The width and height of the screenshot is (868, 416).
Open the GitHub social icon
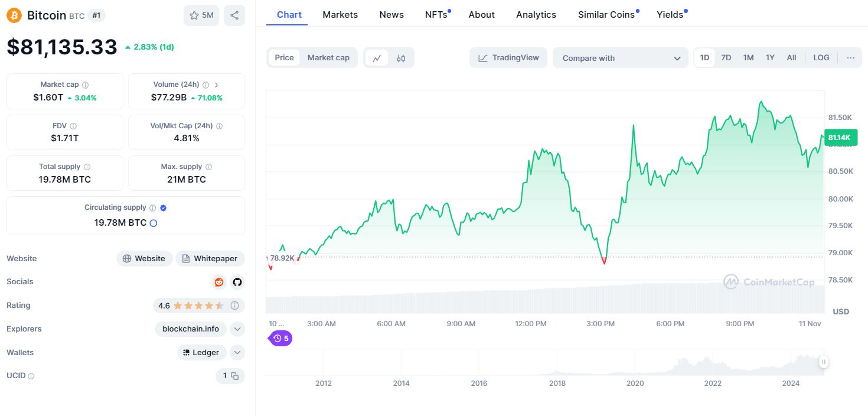point(237,282)
